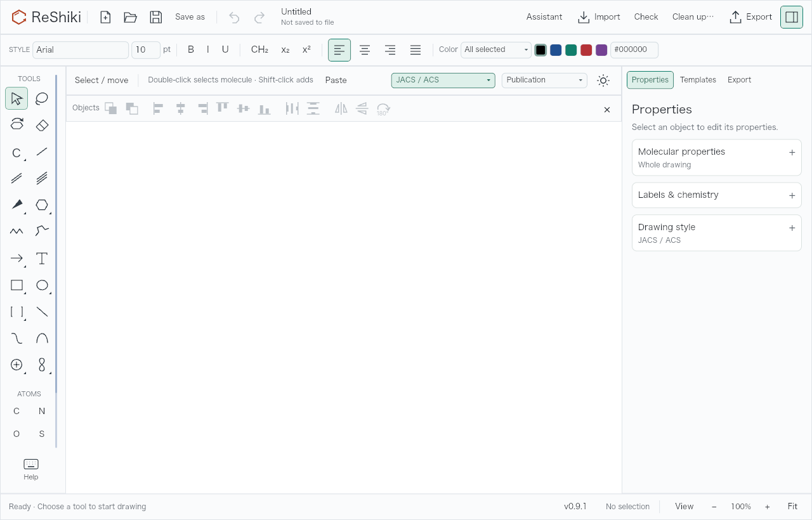Screen dimensions: 812x520
Task: Click the Check button
Action: click(x=646, y=17)
